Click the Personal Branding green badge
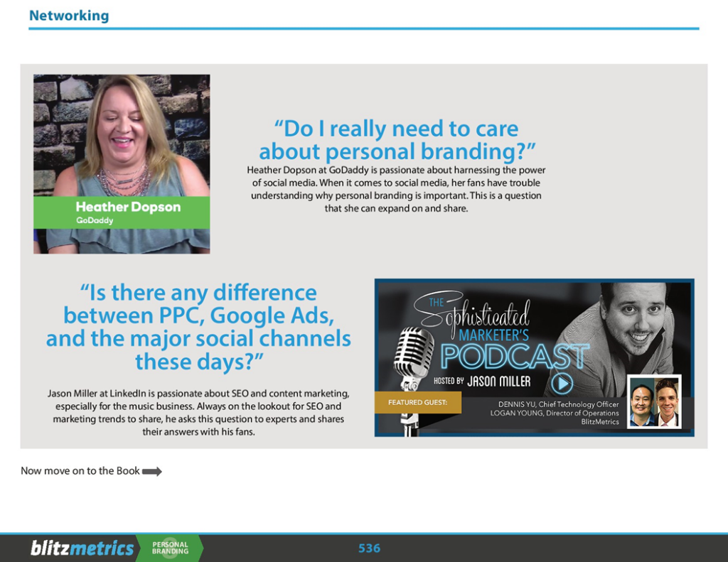Image resolution: width=728 pixels, height=562 pixels. click(x=171, y=548)
